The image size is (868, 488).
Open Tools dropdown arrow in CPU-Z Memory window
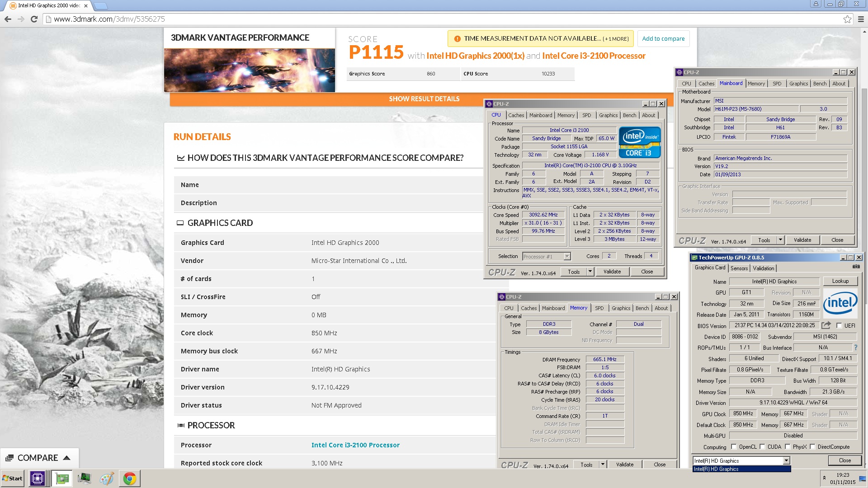[603, 465]
